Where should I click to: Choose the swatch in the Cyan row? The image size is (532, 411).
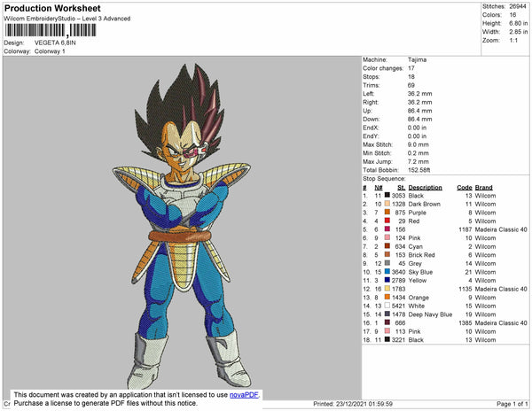tap(387, 246)
